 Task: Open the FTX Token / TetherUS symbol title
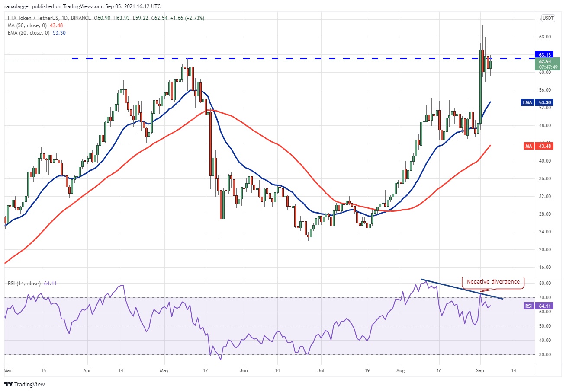point(35,18)
